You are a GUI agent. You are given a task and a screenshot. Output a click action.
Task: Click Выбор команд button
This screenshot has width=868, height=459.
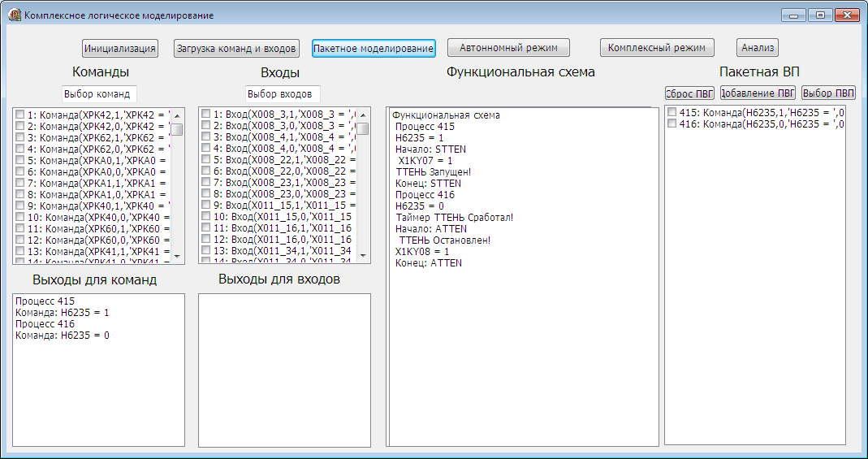[98, 94]
